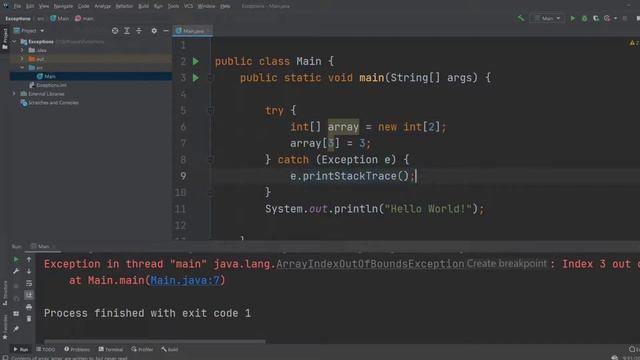This screenshot has height=360, width=640.
Task: Open Edit menu
Action: pos(30,6)
